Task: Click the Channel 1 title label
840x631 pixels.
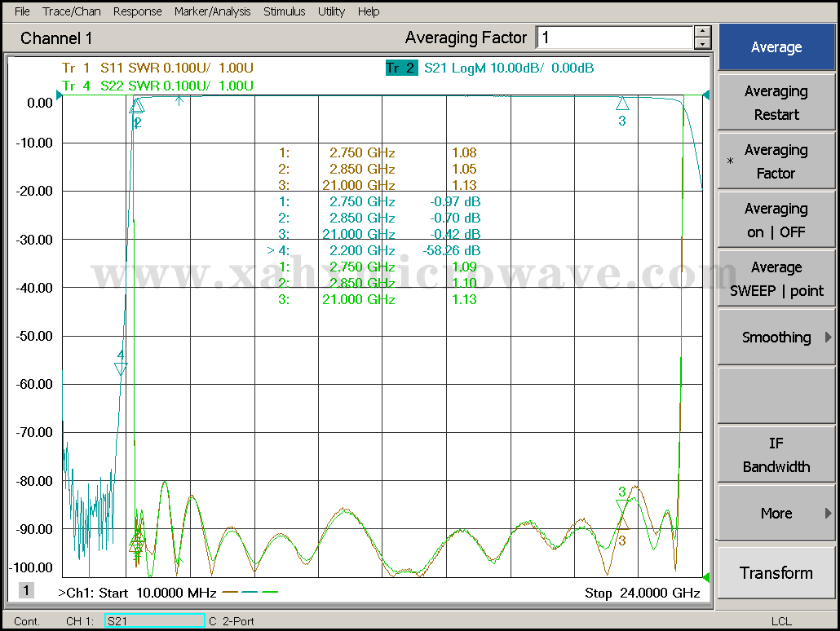Action: point(56,38)
